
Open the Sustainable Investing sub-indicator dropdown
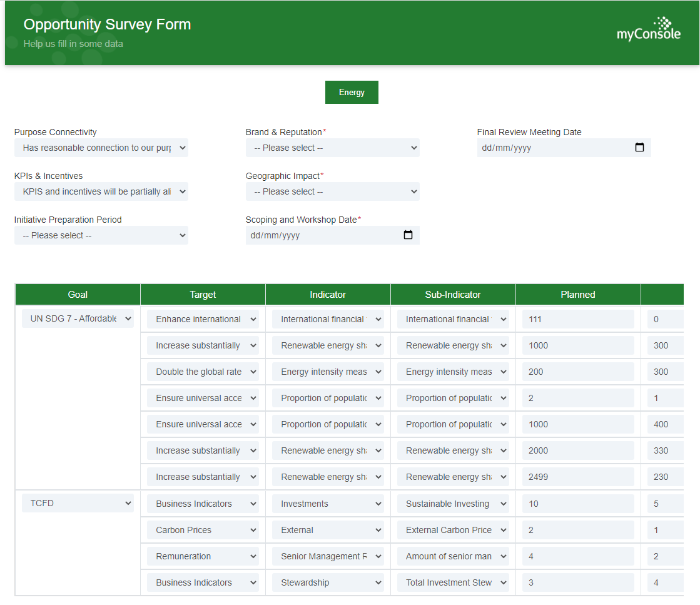tap(453, 504)
